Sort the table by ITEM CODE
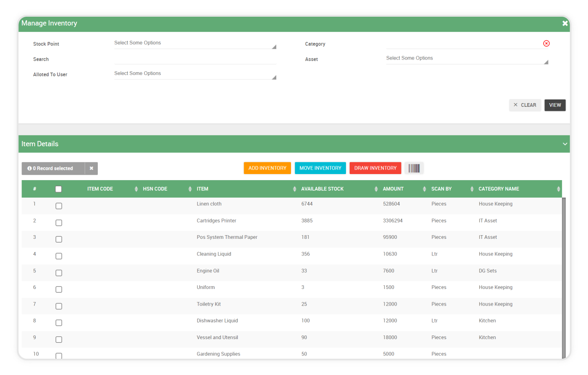This screenshot has height=375, width=588. [x=136, y=189]
